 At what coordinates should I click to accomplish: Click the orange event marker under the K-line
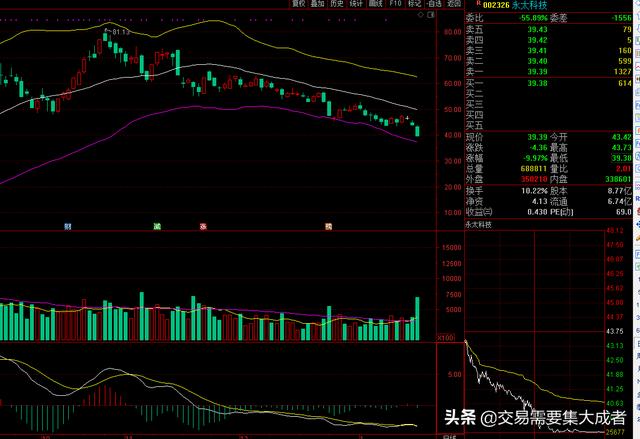coord(328,226)
